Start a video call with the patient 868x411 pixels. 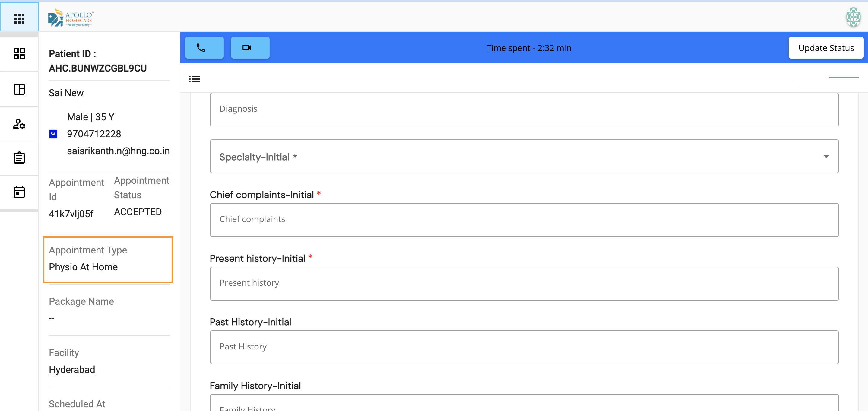pyautogui.click(x=249, y=48)
